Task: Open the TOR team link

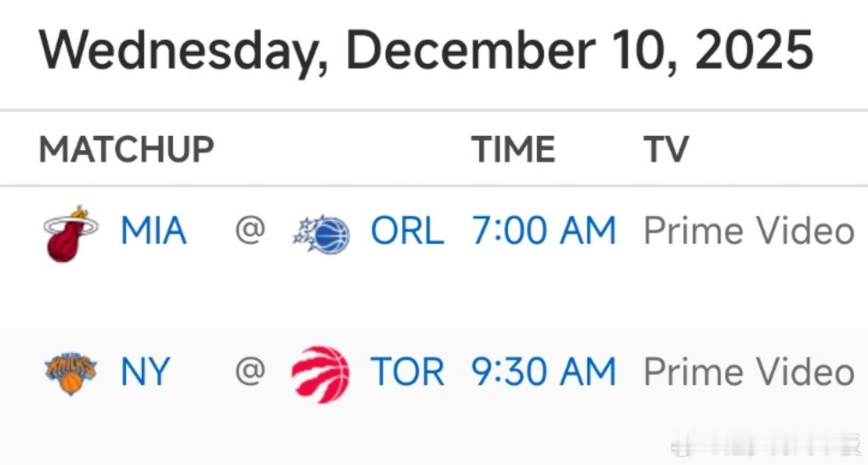Action: (x=407, y=372)
